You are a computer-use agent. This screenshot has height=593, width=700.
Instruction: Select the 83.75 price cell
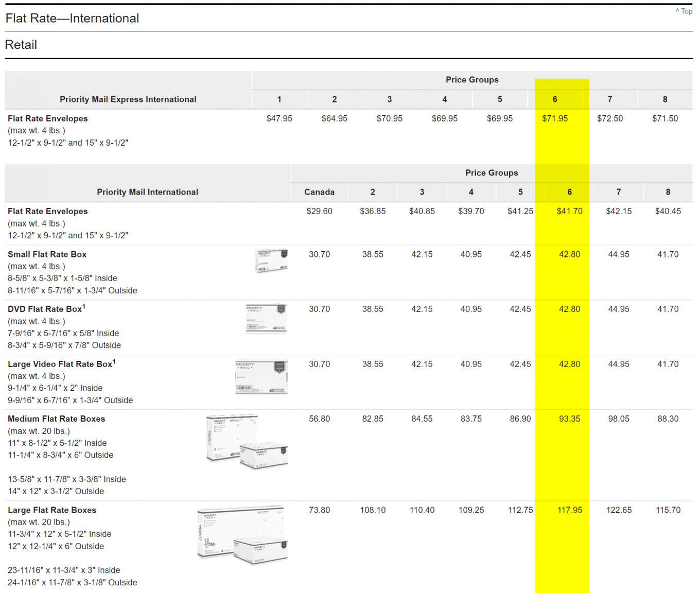point(471,419)
